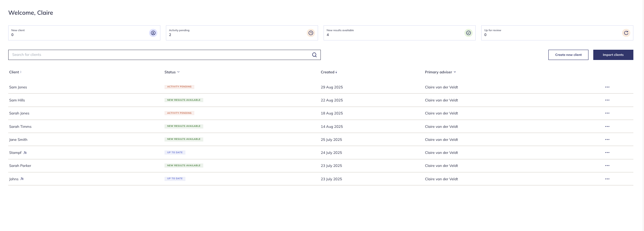Click the group icon next to Johns
Viewport: 644px width, 231px height.
pos(22,179)
